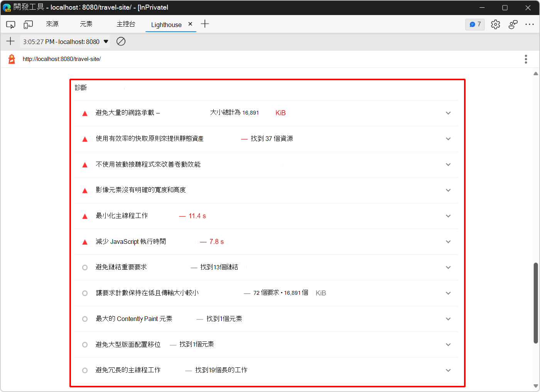The image size is (540, 392).
Task: Click the 診斷 section heading
Action: [x=81, y=88]
